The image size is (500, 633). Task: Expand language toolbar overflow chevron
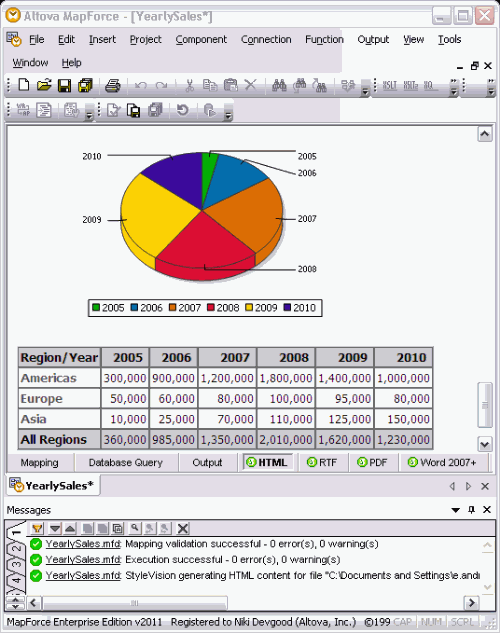(454, 88)
